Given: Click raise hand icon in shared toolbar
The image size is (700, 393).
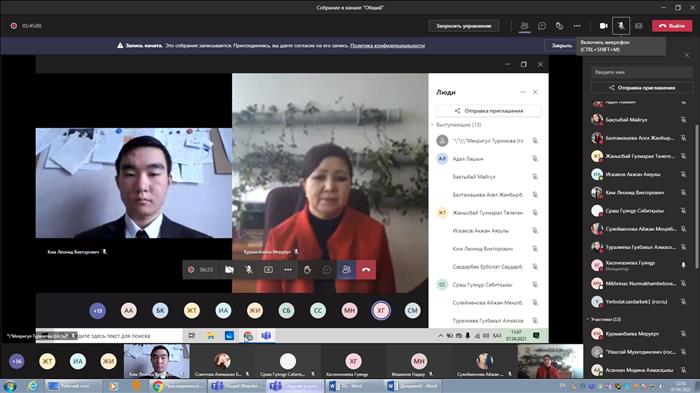Looking at the screenshot, I should click(x=307, y=270).
